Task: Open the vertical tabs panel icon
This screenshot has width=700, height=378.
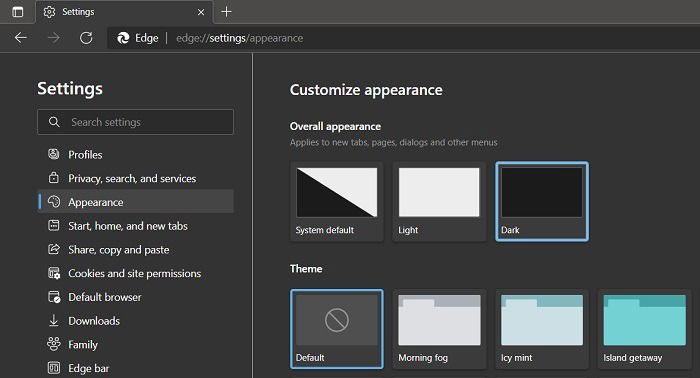Action: pyautogui.click(x=17, y=12)
